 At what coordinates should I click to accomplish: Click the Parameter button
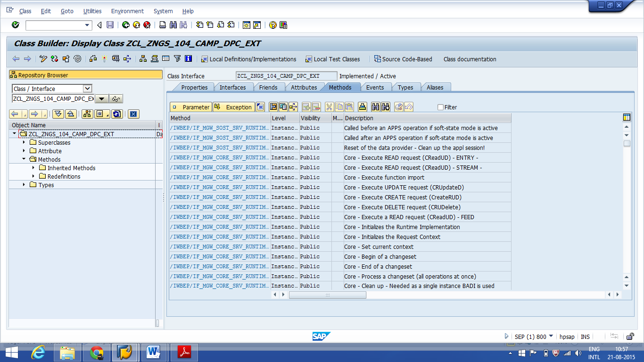click(x=190, y=107)
